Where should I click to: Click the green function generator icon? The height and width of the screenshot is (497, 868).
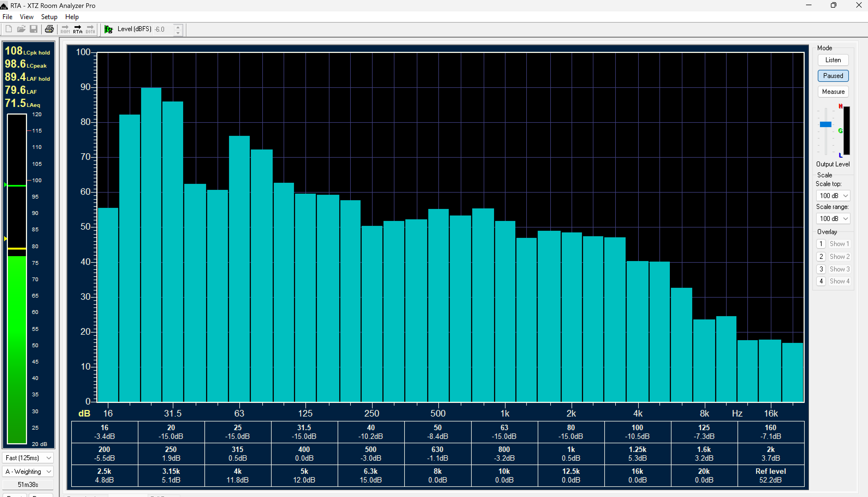pyautogui.click(x=108, y=29)
